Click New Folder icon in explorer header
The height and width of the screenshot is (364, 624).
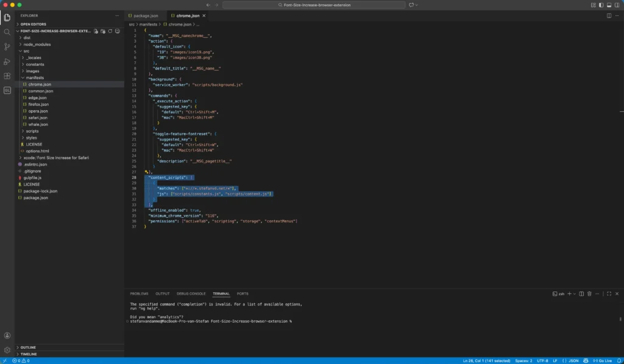pos(103,31)
